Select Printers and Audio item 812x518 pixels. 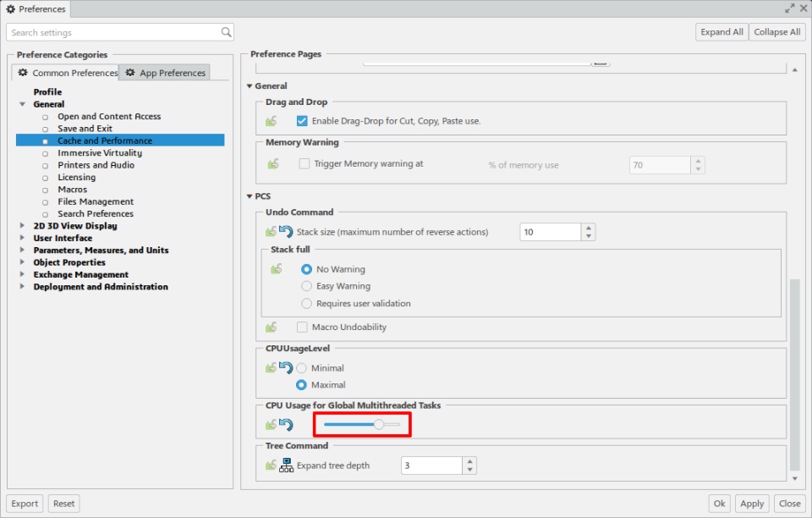pyautogui.click(x=96, y=165)
